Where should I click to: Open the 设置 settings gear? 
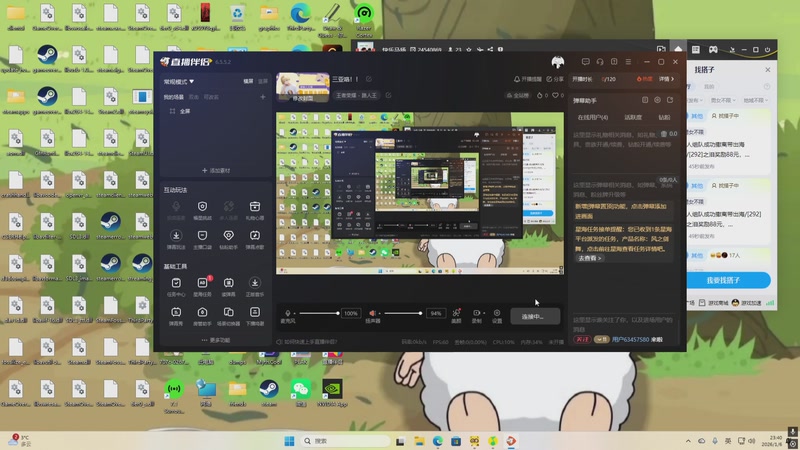tap(497, 316)
